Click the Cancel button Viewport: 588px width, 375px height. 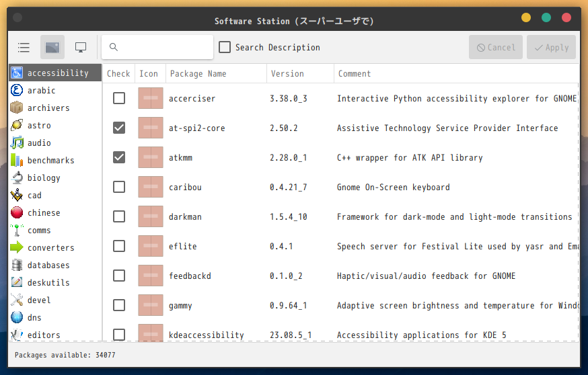(496, 47)
